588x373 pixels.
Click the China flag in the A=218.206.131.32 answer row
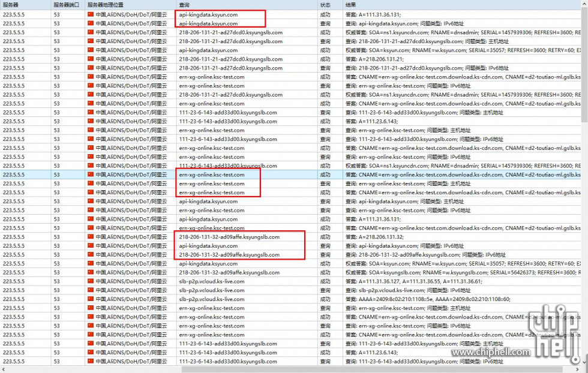click(91, 237)
